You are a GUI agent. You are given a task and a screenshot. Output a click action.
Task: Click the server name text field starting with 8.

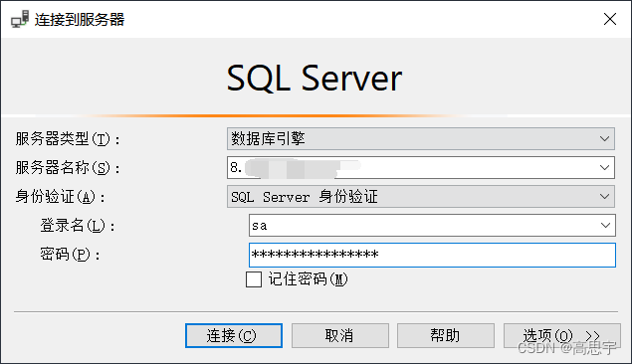[411, 167]
